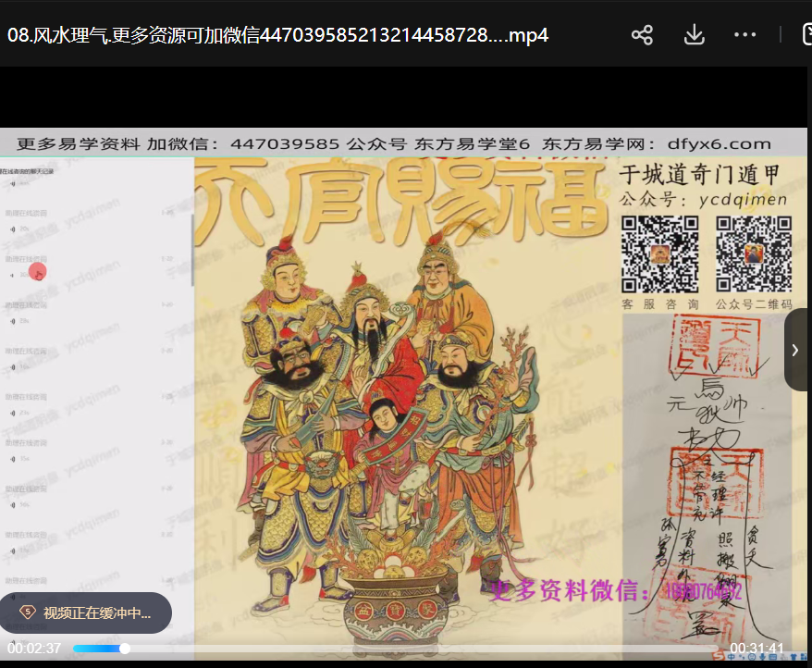Viewport: 812px width, 668px height.
Task: Click the video title 08.风水理气 filename
Action: pyautogui.click(x=278, y=35)
